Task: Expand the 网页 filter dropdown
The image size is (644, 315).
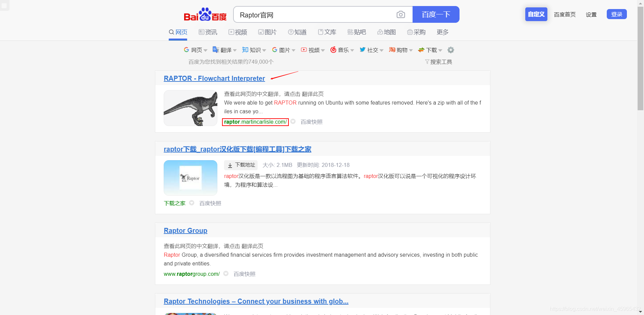Action: coord(205,50)
